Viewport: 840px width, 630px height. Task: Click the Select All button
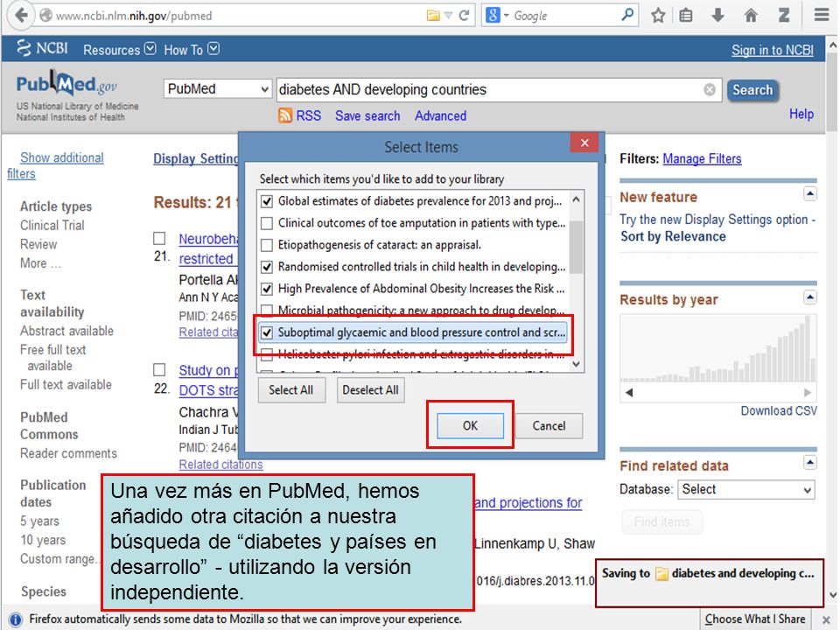coord(290,390)
